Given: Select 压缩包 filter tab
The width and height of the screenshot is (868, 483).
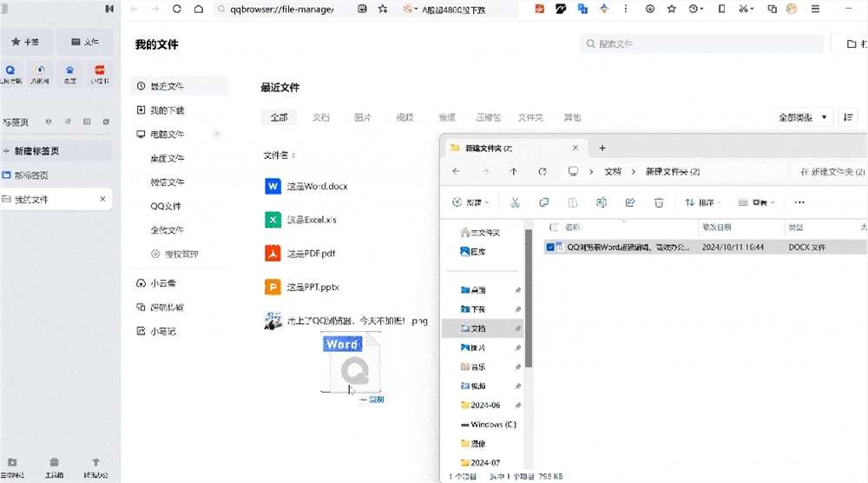Looking at the screenshot, I should [488, 117].
